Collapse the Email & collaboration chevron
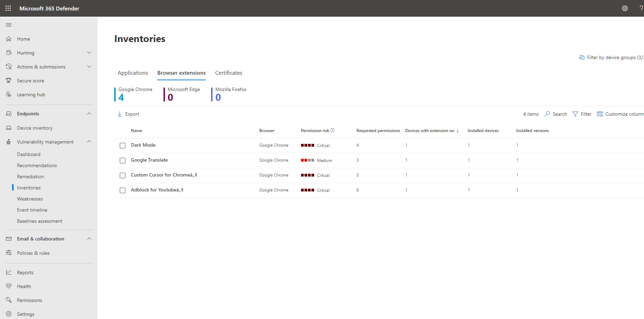The image size is (644, 319). pos(89,239)
